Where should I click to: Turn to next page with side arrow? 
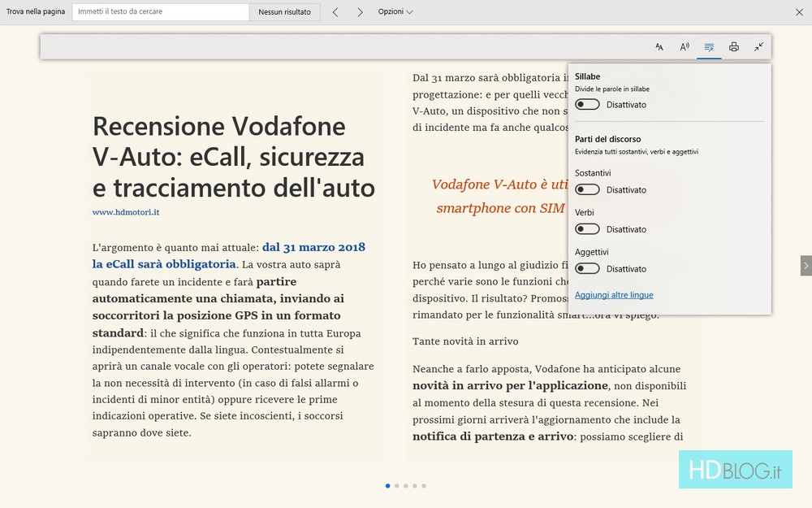coord(806,266)
